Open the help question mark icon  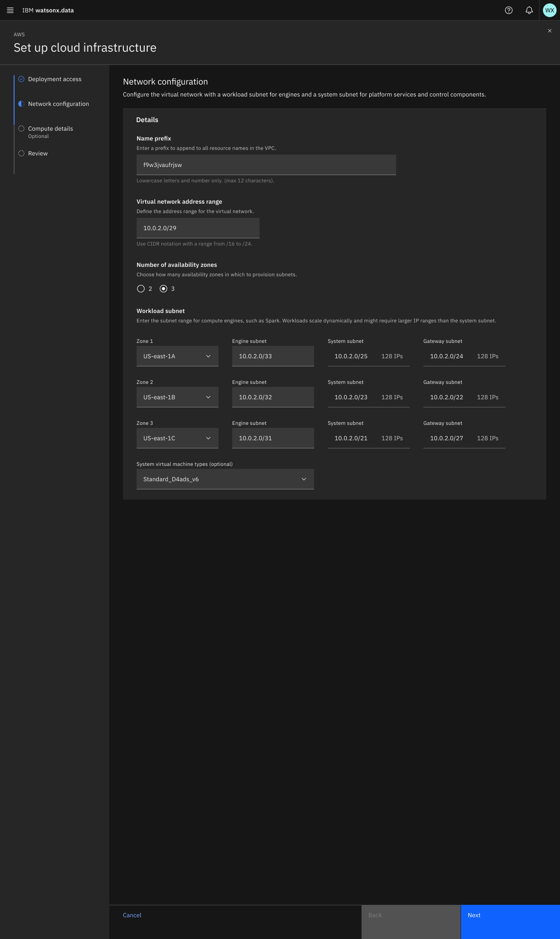(509, 10)
